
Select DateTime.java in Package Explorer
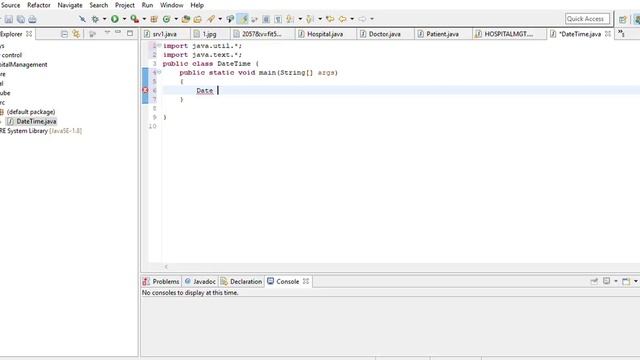(32, 121)
